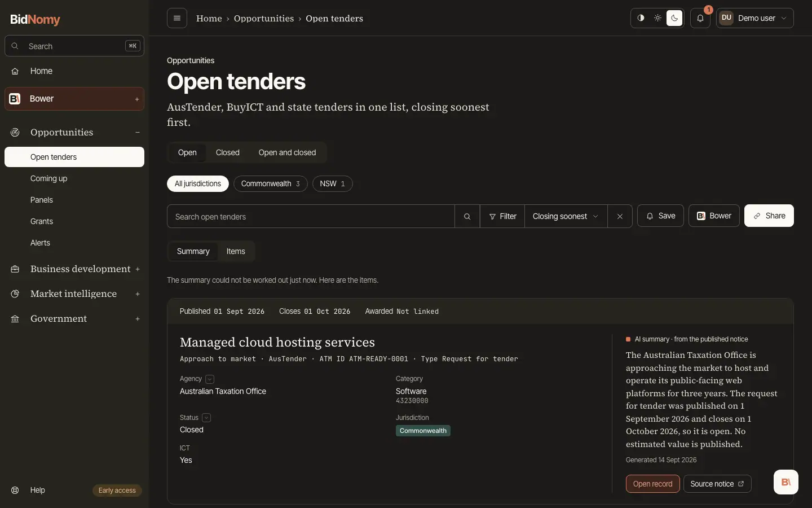Viewport: 812px width, 508px height.
Task: Click the magnifier search button
Action: point(467,216)
